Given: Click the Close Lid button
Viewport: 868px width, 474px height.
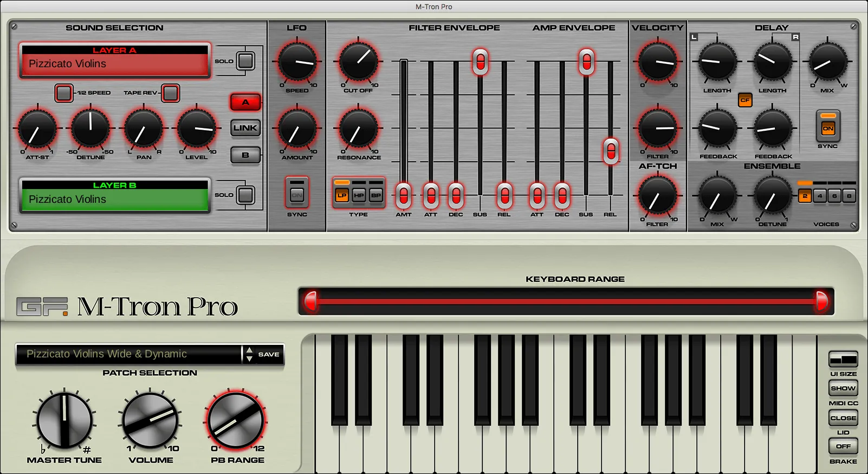Looking at the screenshot, I should coord(843,418).
